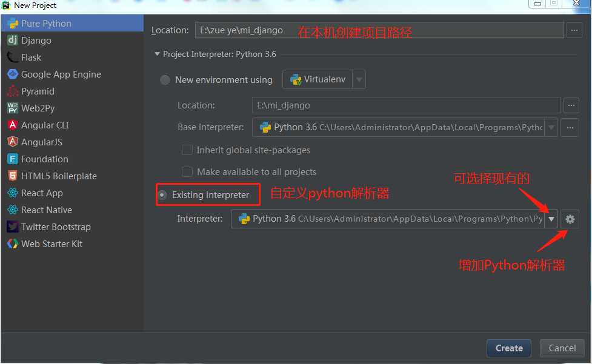The width and height of the screenshot is (592, 364).
Task: Select Google App Engine project type
Action: [72, 74]
